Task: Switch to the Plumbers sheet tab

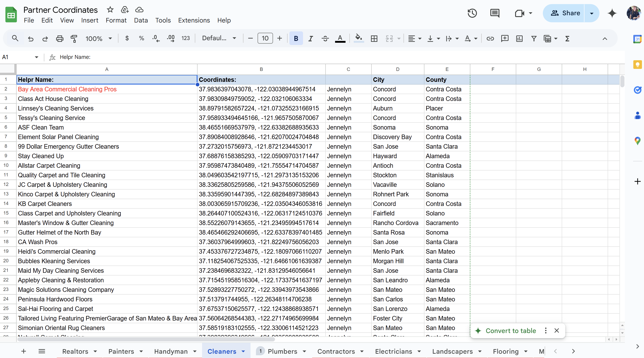Action: pyautogui.click(x=282, y=351)
